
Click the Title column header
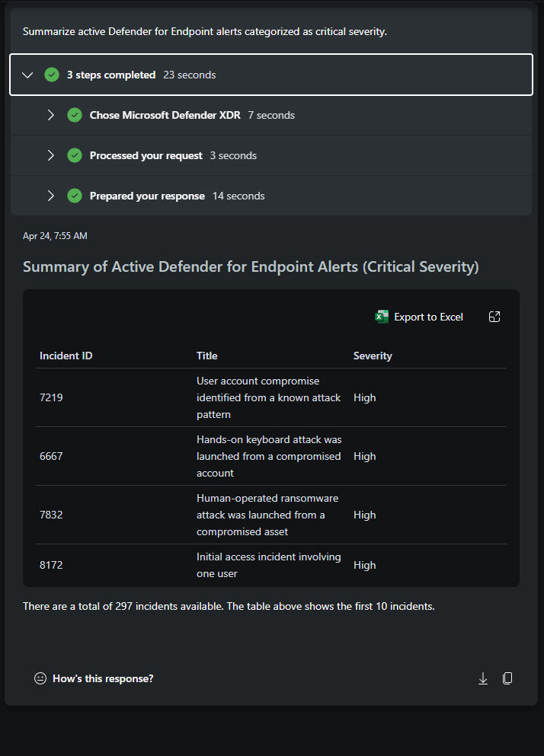coord(206,356)
